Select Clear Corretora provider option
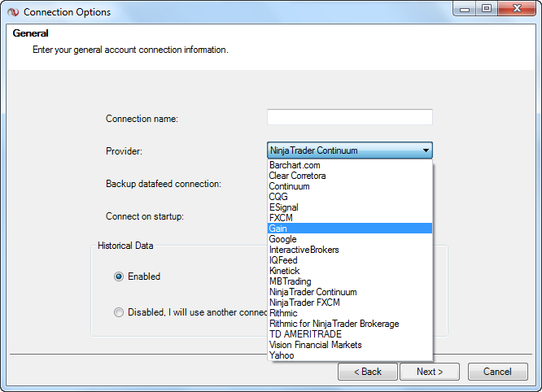The width and height of the screenshot is (542, 392). coord(350,176)
